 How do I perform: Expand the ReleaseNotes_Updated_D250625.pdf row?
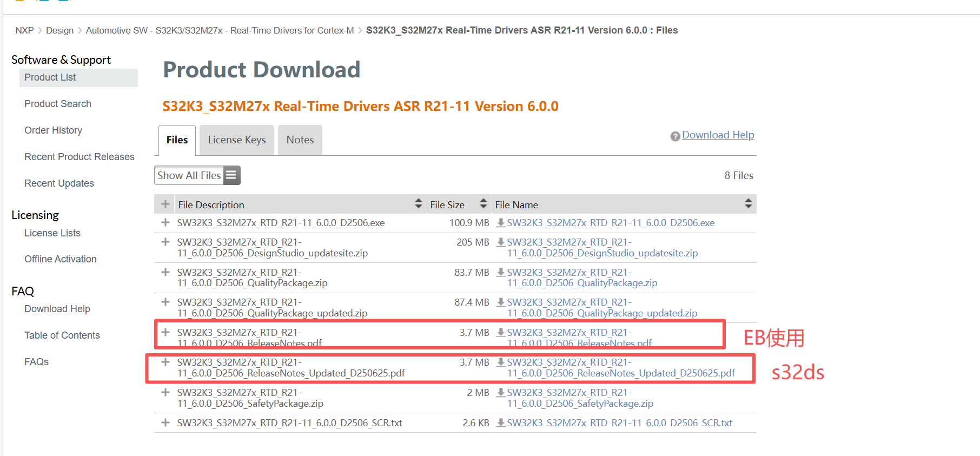coord(165,362)
